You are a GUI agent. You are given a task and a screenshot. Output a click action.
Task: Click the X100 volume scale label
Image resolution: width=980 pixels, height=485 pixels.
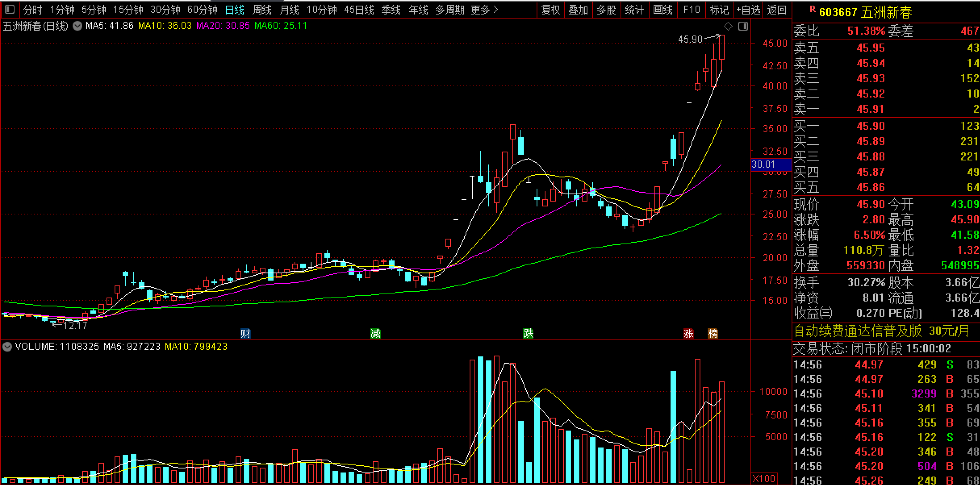(764, 479)
